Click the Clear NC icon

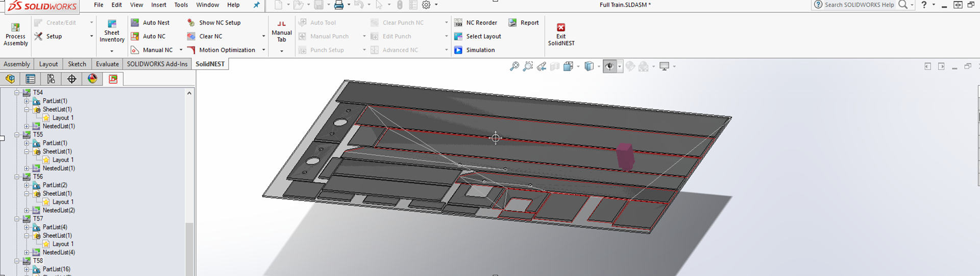pos(191,36)
